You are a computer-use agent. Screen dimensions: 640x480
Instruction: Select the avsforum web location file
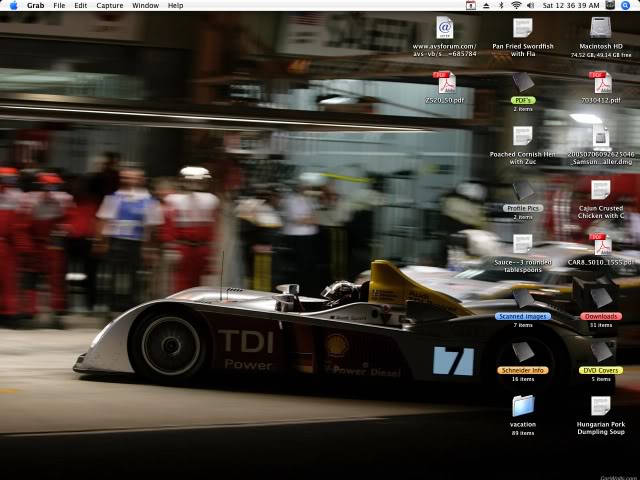(x=444, y=28)
